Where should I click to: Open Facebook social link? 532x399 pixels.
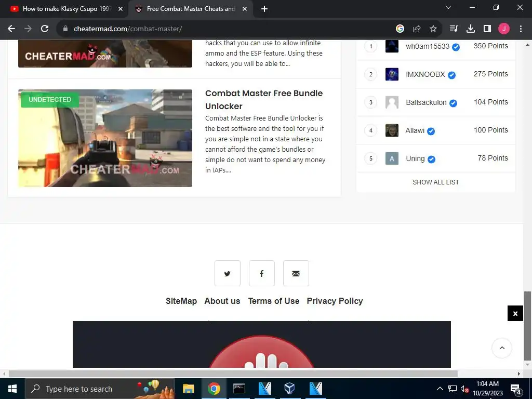[x=262, y=273]
